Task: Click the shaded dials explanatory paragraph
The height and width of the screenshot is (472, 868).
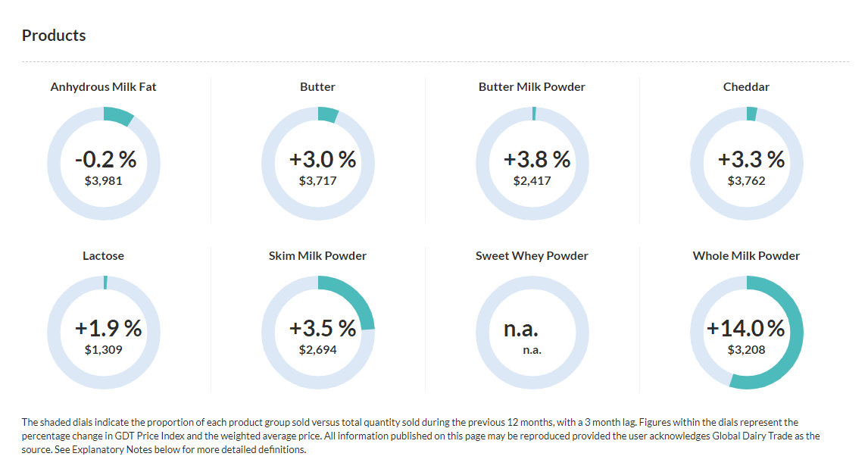Action: (421, 436)
